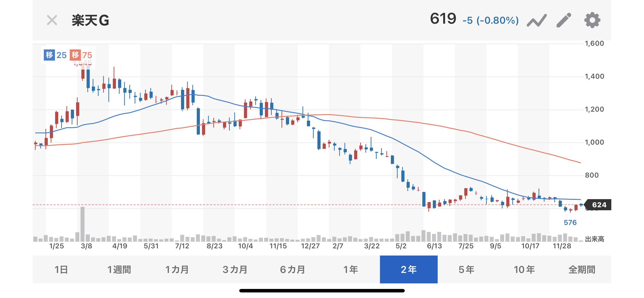
Task: Tap the highlighted 2年 tab
Action: 408,269
